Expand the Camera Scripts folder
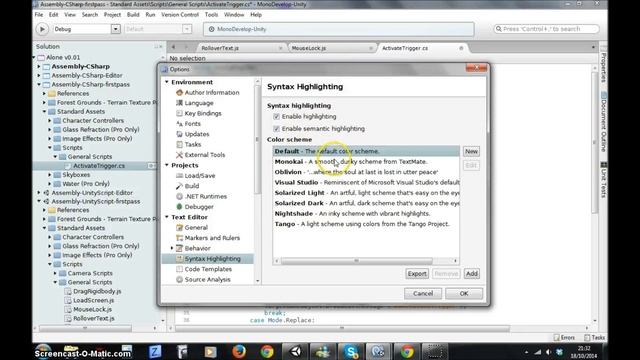The width and height of the screenshot is (640, 360). (x=55, y=273)
